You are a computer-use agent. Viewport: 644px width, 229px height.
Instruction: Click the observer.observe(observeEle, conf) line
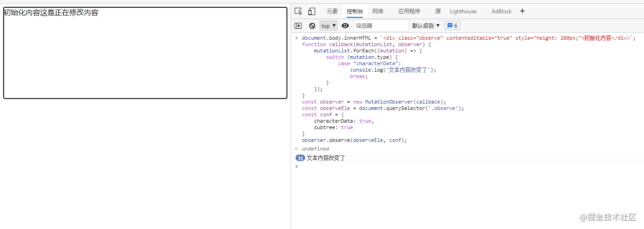[354, 140]
